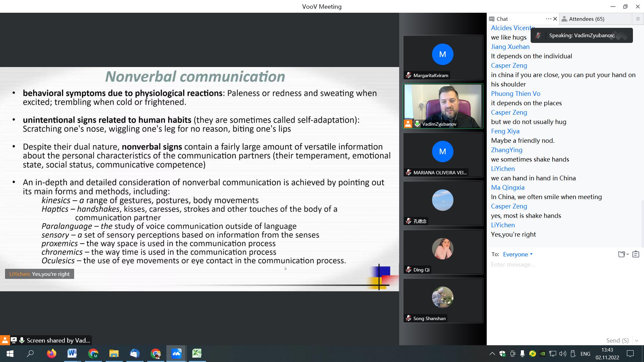Open Windows Security tray icon

point(502,354)
